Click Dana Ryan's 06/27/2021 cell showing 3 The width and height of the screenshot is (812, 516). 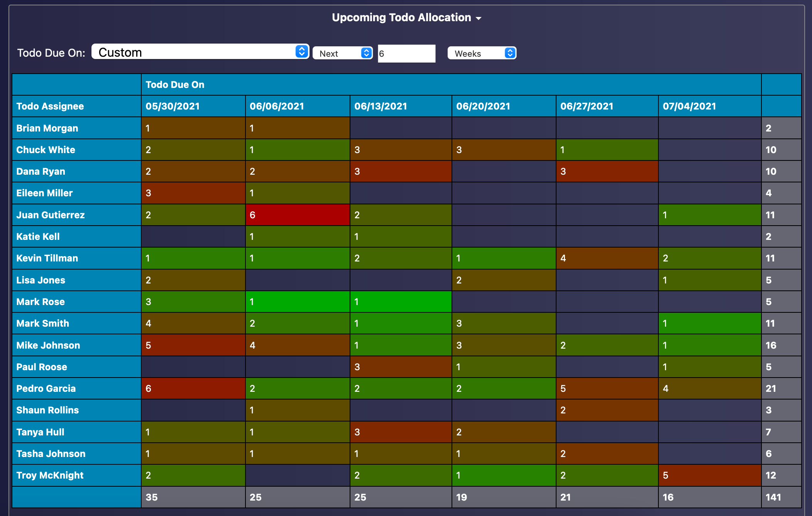pyautogui.click(x=607, y=171)
